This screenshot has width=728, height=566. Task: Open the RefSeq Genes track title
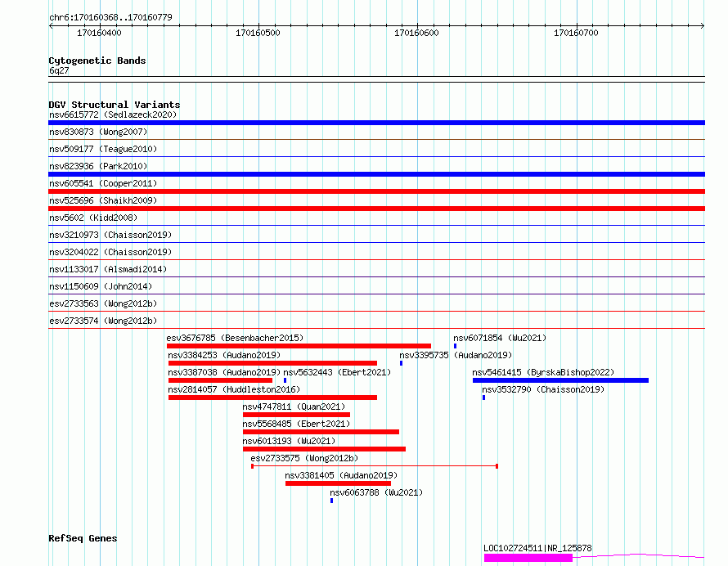pos(83,538)
